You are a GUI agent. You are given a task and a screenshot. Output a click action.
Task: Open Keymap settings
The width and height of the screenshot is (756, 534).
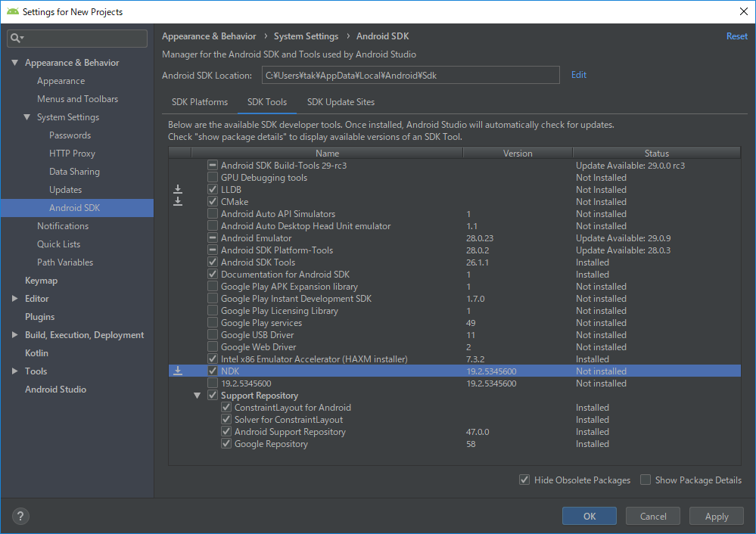[41, 281]
